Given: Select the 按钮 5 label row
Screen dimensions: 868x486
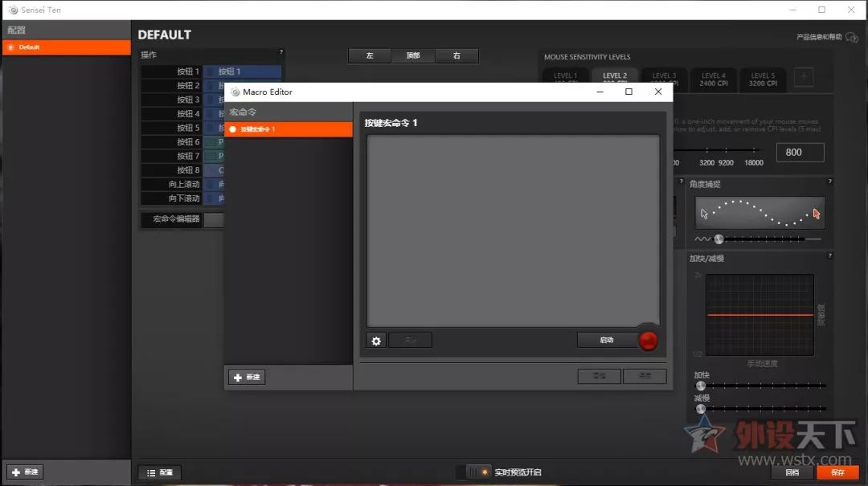Looking at the screenshot, I should [x=171, y=128].
